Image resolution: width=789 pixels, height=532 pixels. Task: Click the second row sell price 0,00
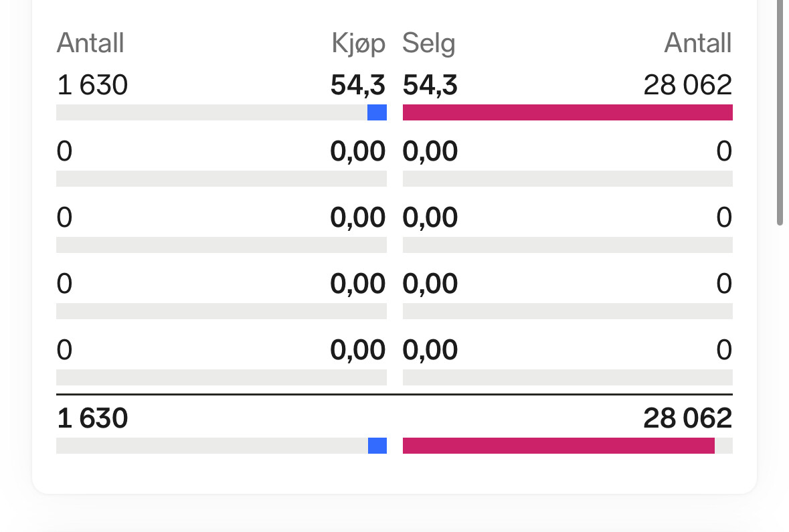click(x=430, y=151)
